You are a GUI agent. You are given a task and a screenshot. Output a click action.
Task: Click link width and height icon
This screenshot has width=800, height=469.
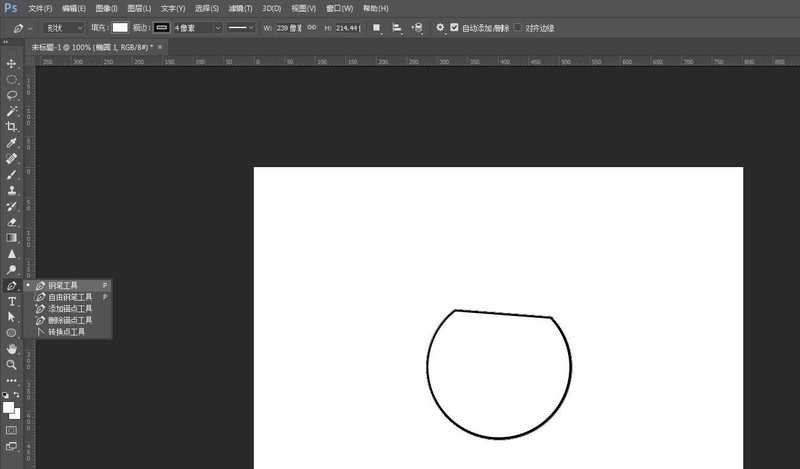(312, 28)
